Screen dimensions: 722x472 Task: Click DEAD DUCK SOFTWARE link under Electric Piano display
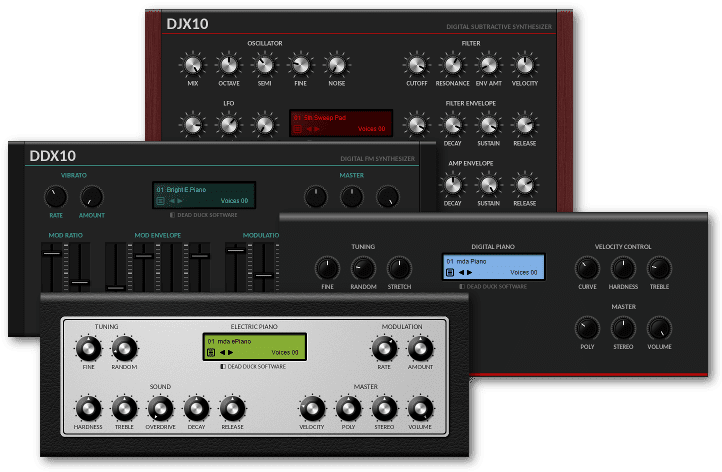click(253, 367)
